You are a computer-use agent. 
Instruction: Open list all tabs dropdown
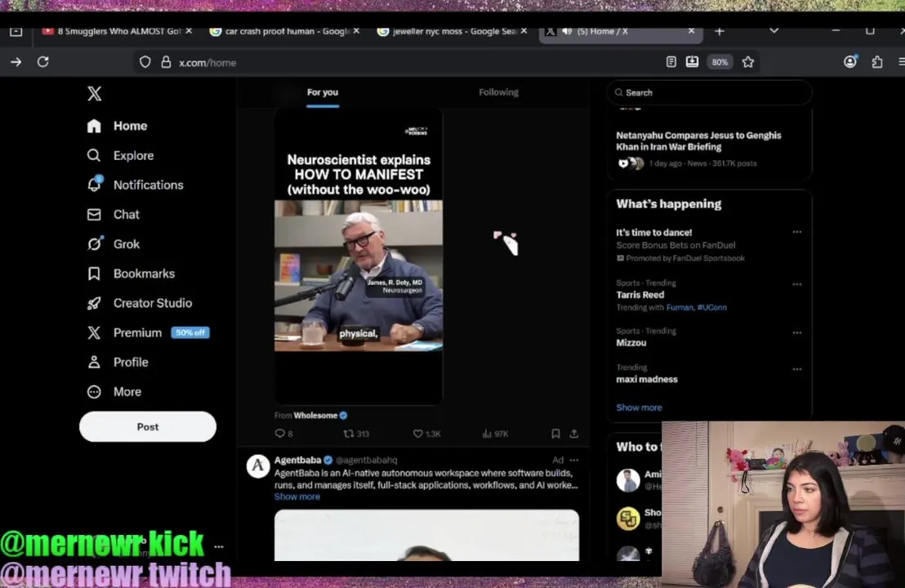(774, 30)
